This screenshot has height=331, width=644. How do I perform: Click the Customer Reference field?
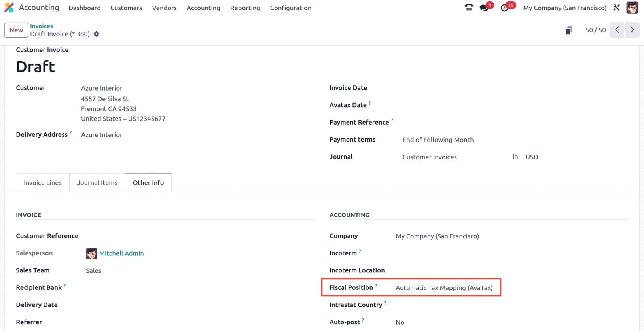click(200, 236)
